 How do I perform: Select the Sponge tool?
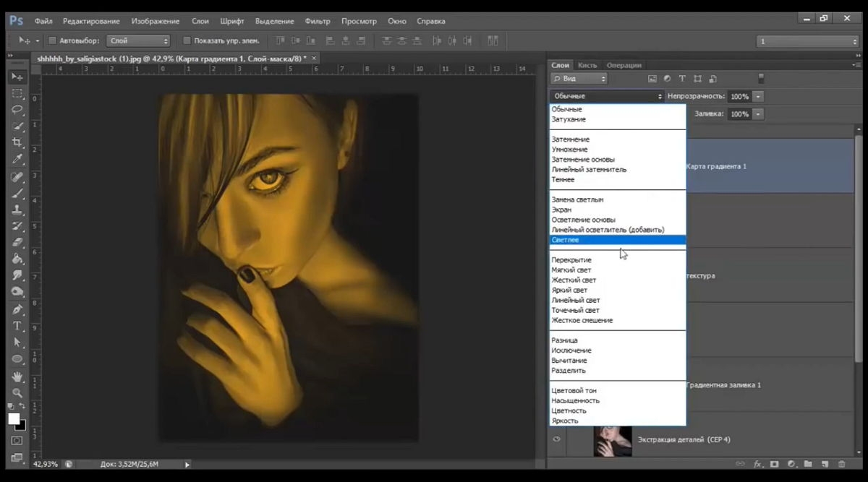17,293
